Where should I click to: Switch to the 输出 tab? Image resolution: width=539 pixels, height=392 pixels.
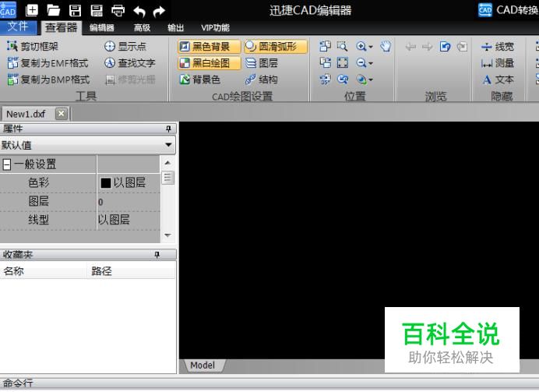click(175, 27)
